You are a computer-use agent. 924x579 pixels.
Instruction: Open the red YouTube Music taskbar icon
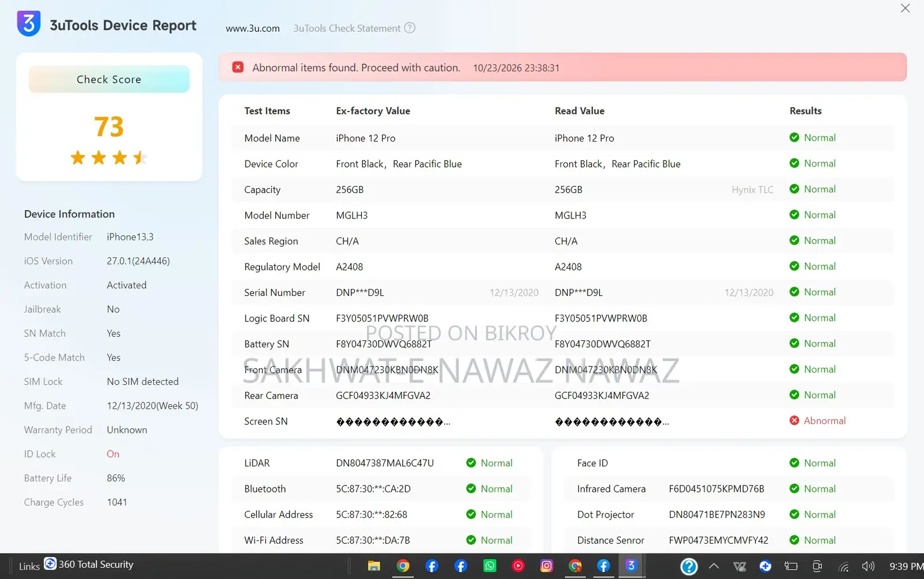tap(518, 566)
